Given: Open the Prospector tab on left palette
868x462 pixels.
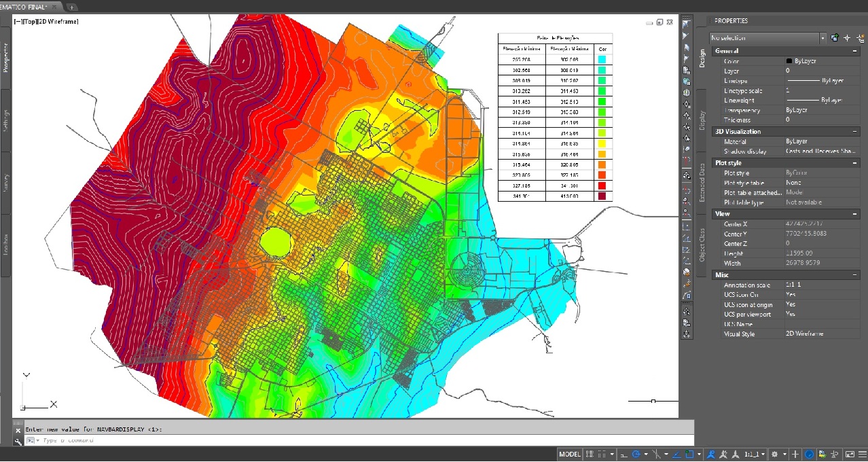Looking at the screenshot, I should (6, 57).
